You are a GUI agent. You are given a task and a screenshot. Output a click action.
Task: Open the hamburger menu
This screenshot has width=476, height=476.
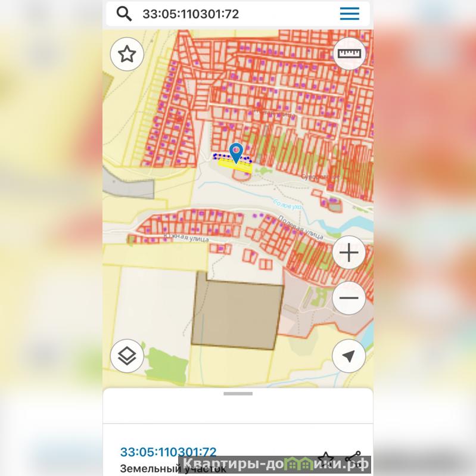click(x=350, y=14)
